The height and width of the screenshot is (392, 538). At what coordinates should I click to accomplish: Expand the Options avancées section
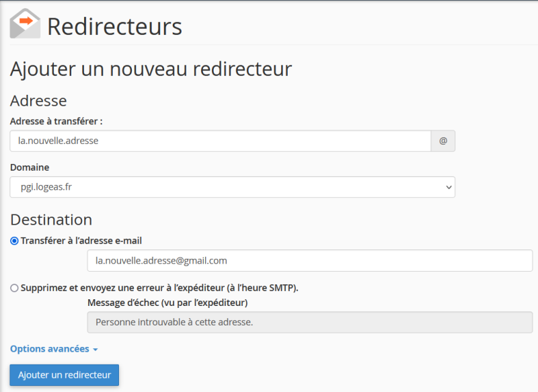[50, 349]
